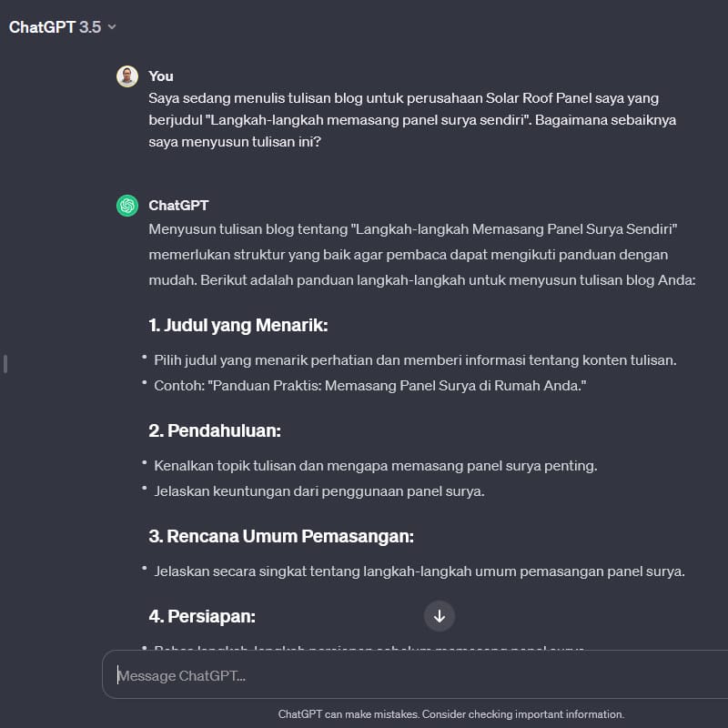Click the green ChatGPT logo avatar
This screenshot has width=728, height=728.
tap(126, 205)
